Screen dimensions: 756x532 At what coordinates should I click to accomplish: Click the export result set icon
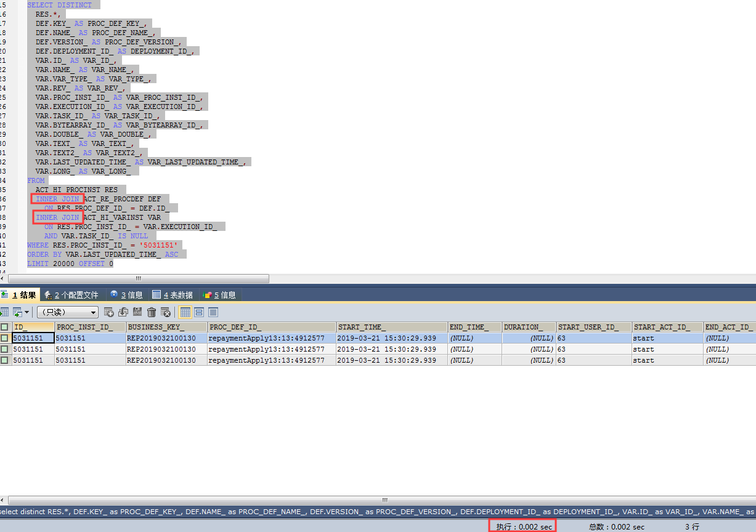(17, 312)
